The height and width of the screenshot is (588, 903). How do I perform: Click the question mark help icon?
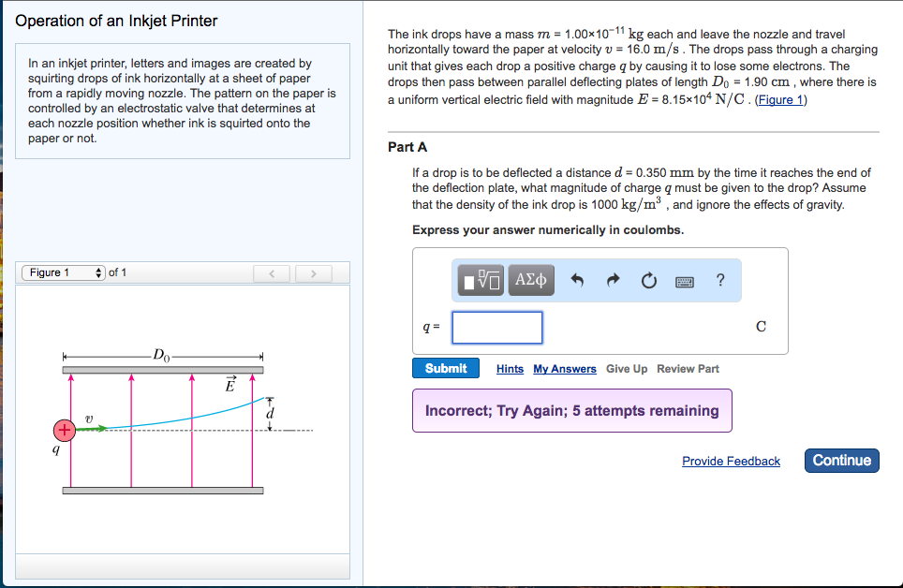click(719, 279)
